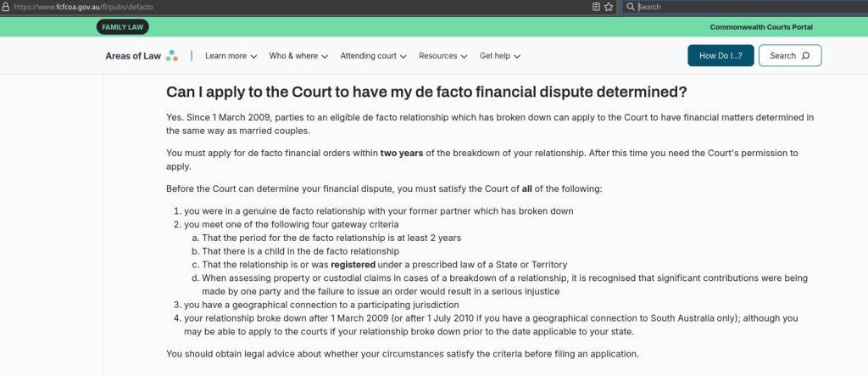Open reader view icon in address bar
The image size is (868, 376).
597,7
